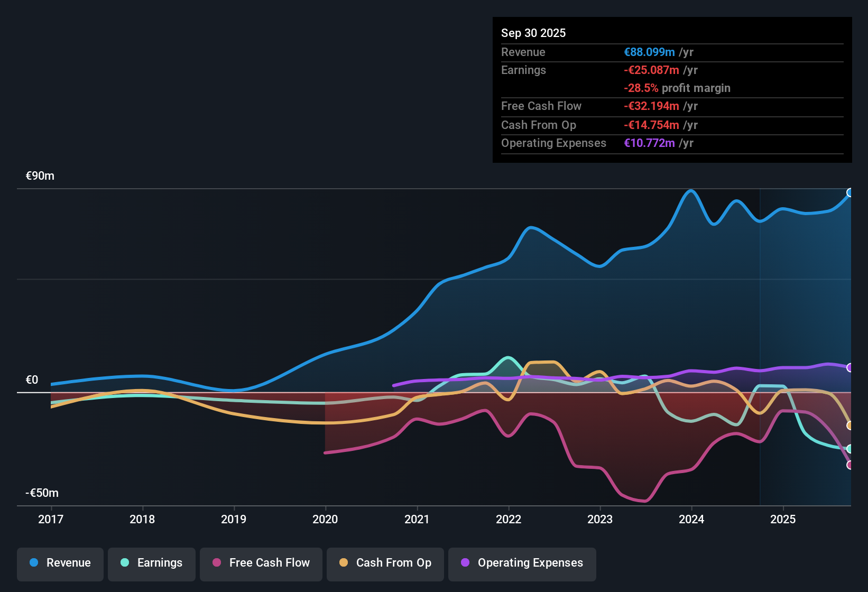Image resolution: width=868 pixels, height=592 pixels.
Task: Select the Operating Expenses endpoint marker
Action: click(x=850, y=367)
